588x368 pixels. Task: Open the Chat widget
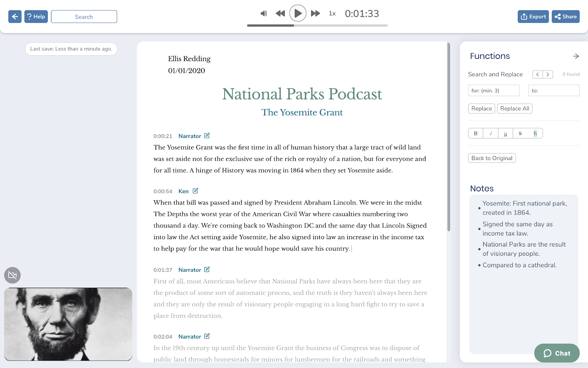click(557, 353)
